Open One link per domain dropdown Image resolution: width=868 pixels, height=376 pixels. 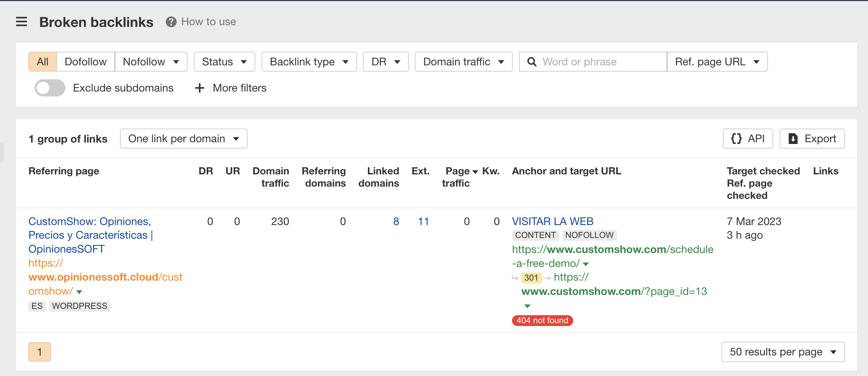click(184, 139)
